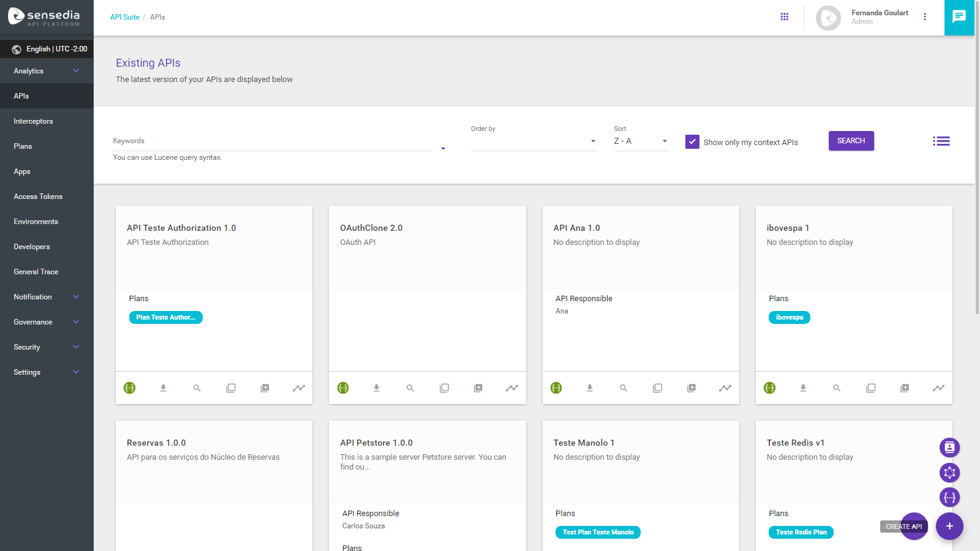Viewport: 980px width, 551px height.
Task: Click clone icon on API Ana card
Action: 657,388
